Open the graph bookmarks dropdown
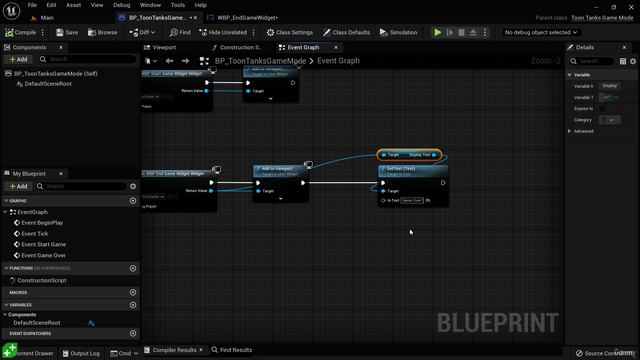This screenshot has height=360, width=640. pyautogui.click(x=151, y=61)
